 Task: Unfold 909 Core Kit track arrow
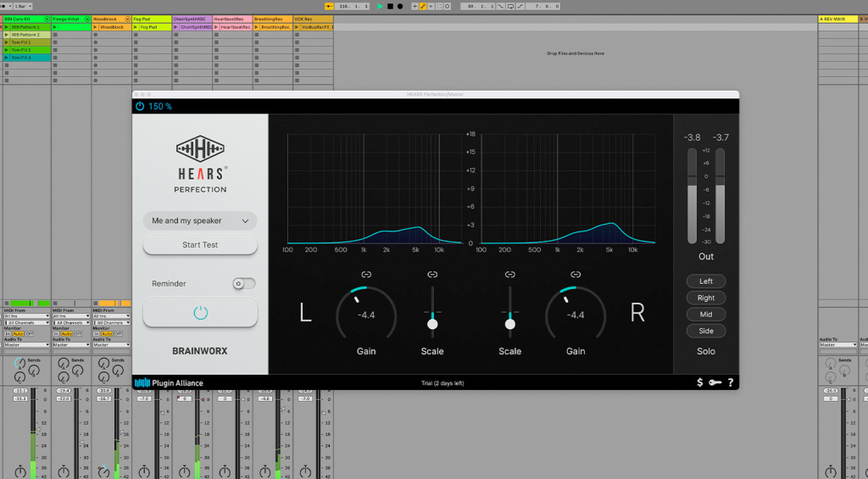click(x=47, y=19)
